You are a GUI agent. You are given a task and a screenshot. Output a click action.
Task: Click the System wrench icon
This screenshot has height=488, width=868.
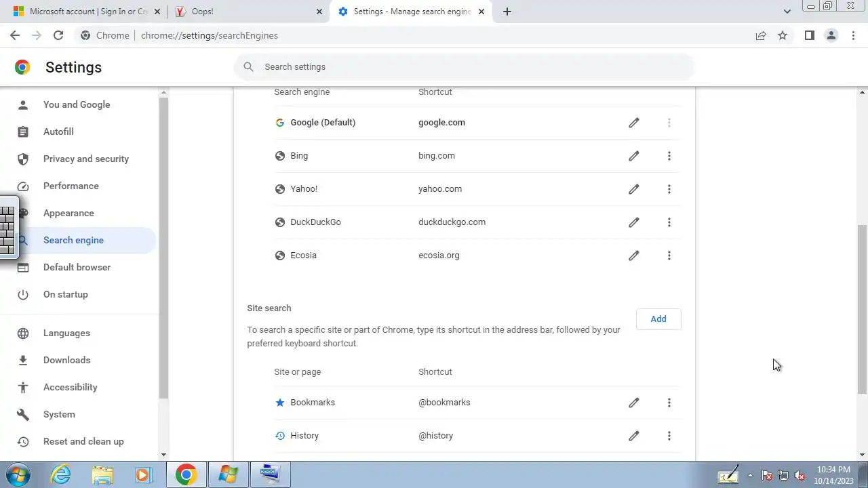coord(23,414)
